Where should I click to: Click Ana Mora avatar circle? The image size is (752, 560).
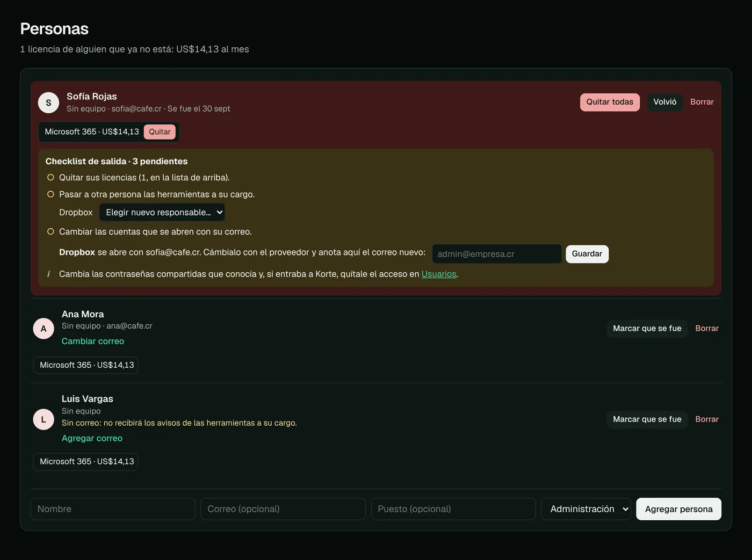[x=44, y=329]
